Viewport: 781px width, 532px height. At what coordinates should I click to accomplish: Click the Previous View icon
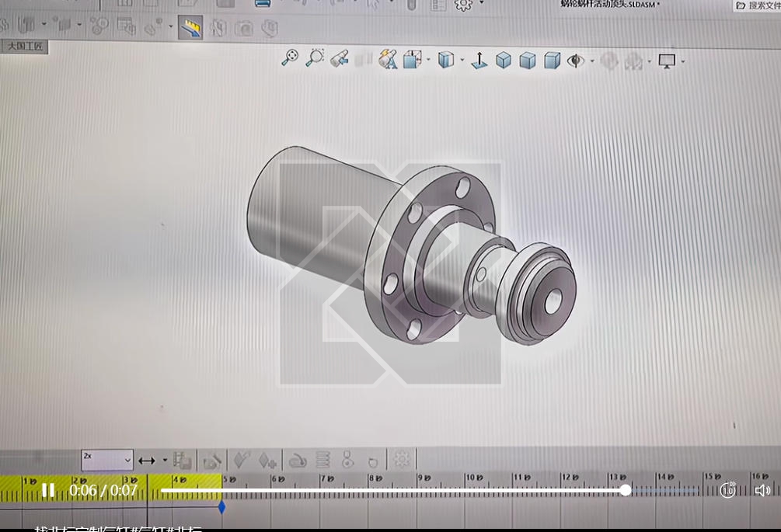point(340,59)
